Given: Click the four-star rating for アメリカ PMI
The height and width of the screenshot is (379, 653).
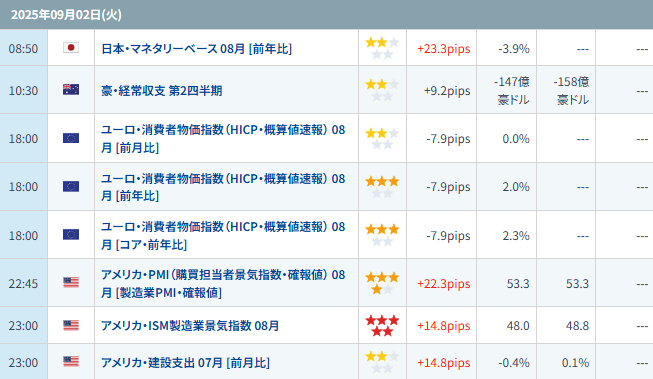Looking at the screenshot, I should pyautogui.click(x=382, y=283).
